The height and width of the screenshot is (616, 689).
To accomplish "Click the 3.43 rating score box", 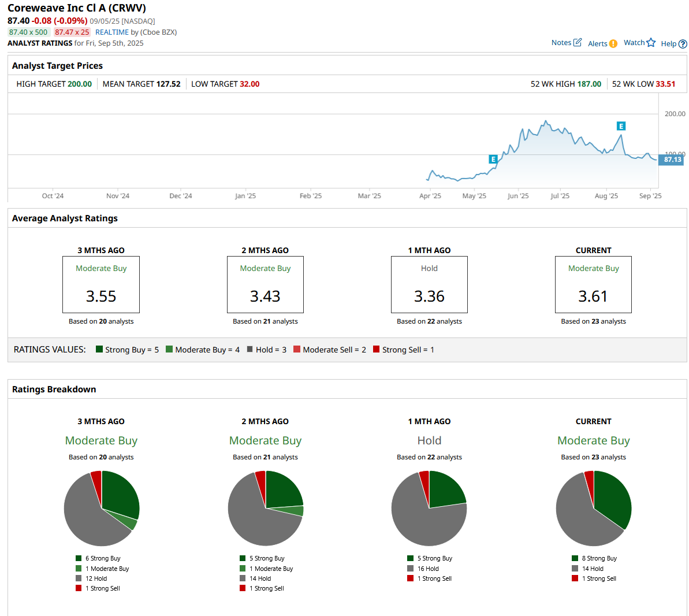I will [266, 284].
